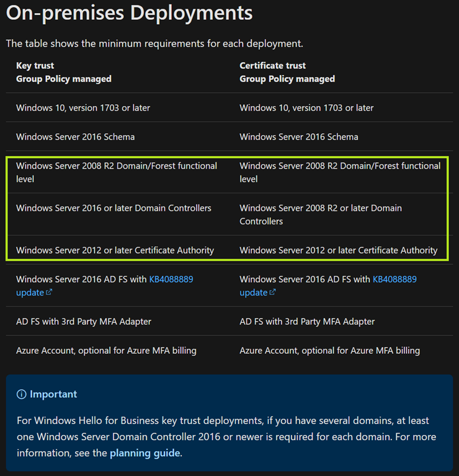459x476 pixels.
Task: Click 'Windows Server 2016 or later Domain Controllers' cell
Action: (114, 208)
